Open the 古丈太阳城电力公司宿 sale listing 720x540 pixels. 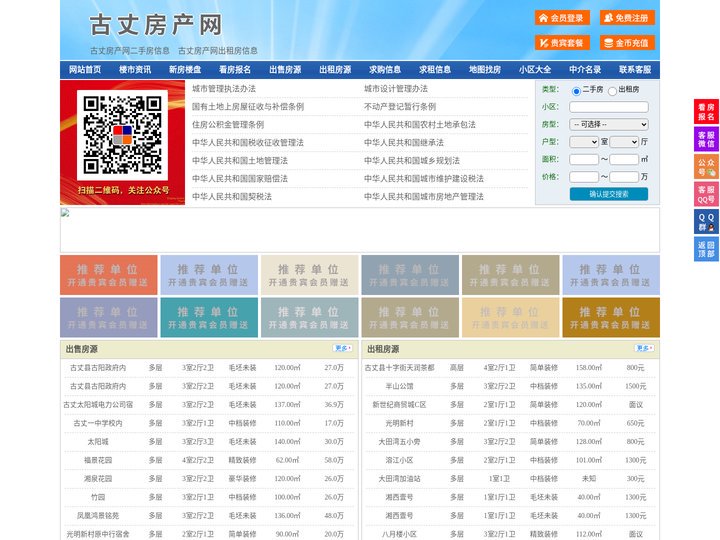tap(98, 405)
